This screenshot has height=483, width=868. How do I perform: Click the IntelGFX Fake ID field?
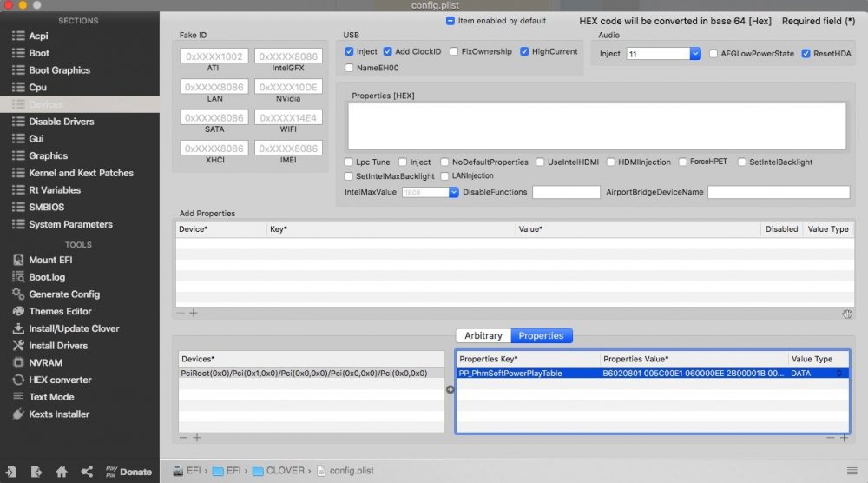(288, 56)
